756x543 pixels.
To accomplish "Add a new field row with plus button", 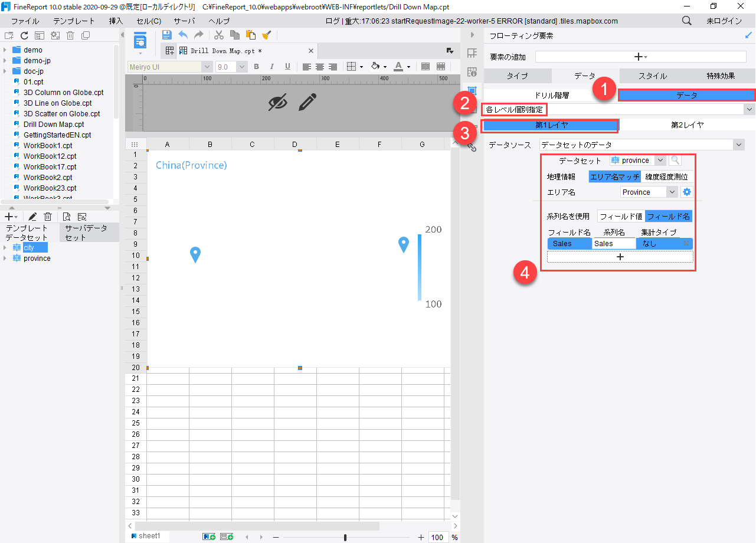I will point(620,257).
